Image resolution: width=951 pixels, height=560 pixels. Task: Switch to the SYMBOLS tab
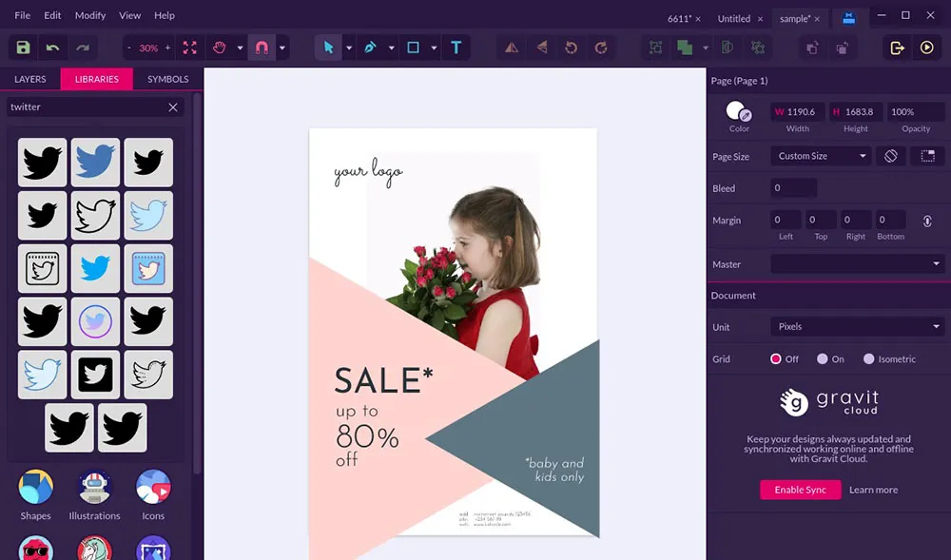tap(166, 79)
